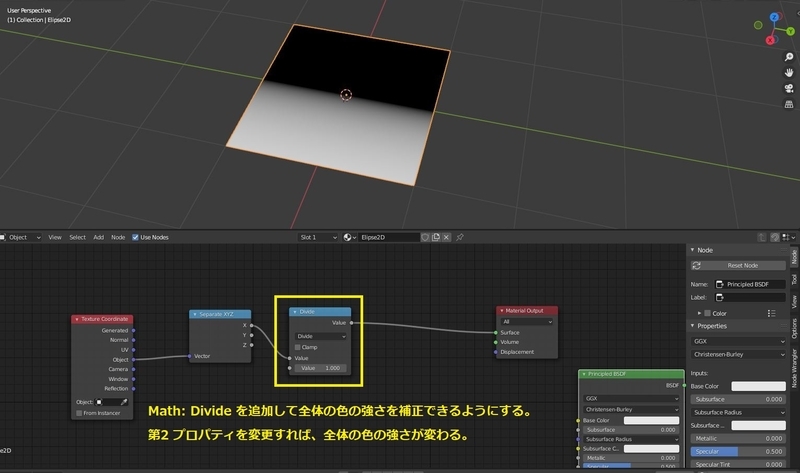800x473 pixels.
Task: Click Subsurface value field in sidebar
Action: 738,400
